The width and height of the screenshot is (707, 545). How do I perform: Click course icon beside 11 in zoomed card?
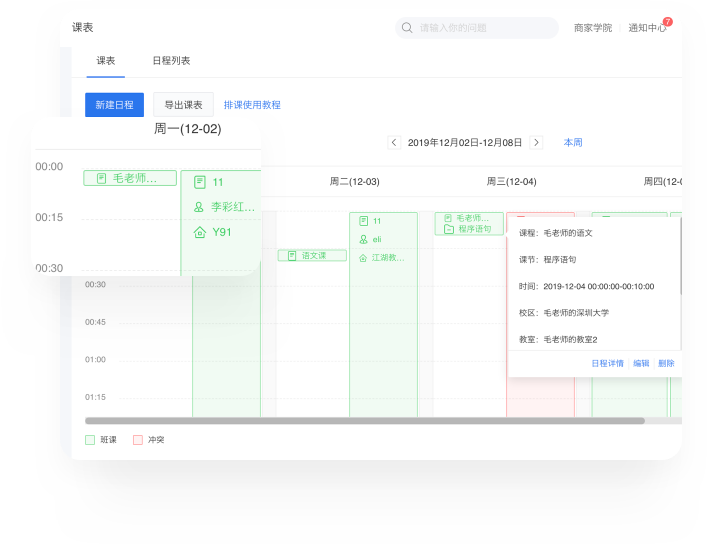click(199, 182)
